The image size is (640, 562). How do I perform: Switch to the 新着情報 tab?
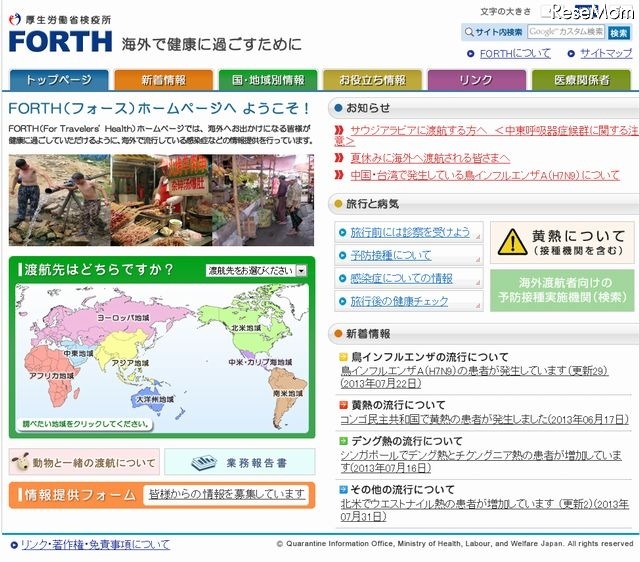163,80
